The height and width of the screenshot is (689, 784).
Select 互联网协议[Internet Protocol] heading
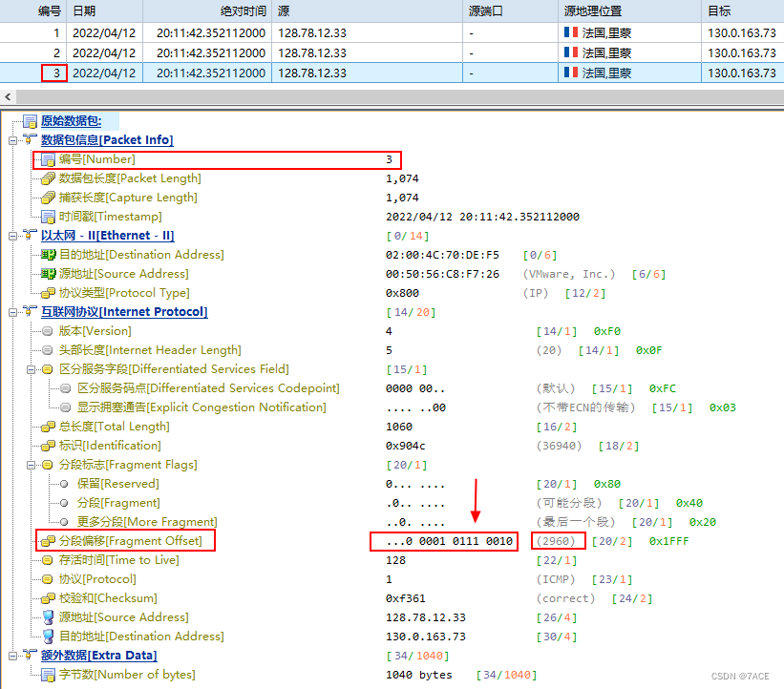(124, 312)
